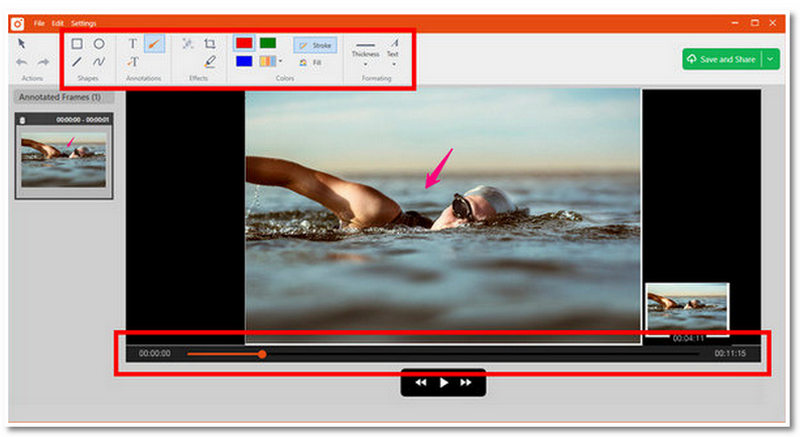
Task: Click the selection pointer tool
Action: pyautogui.click(x=22, y=44)
